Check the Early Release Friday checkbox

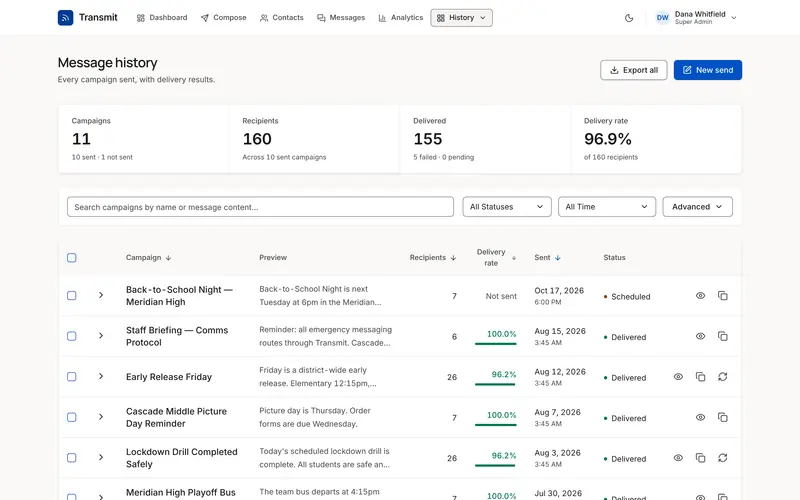click(72, 377)
